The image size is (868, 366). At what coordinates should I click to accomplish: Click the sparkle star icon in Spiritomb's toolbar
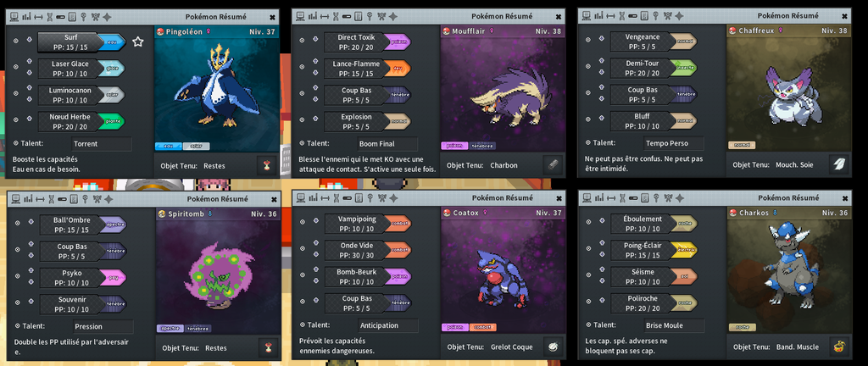click(109, 199)
